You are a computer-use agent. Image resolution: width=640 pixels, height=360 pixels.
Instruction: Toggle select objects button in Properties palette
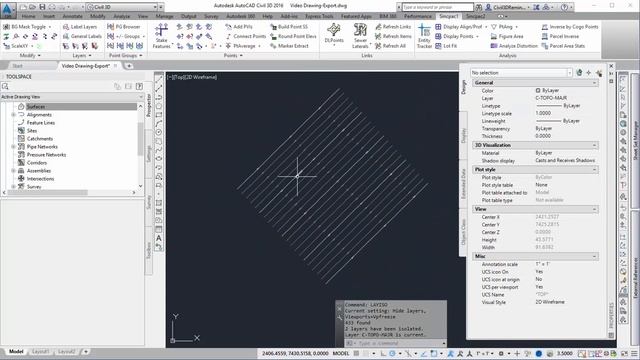tap(589, 73)
